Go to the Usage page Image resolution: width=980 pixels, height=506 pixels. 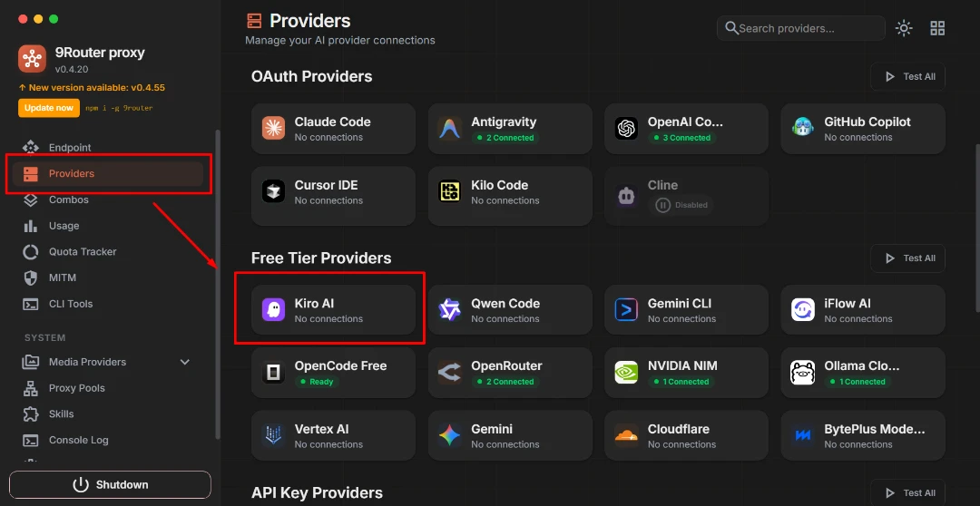click(107, 226)
